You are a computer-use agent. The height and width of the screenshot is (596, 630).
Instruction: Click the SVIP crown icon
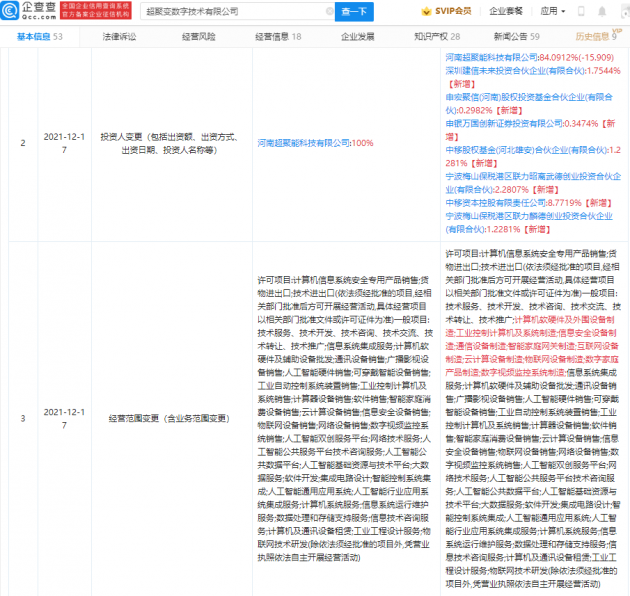point(426,11)
